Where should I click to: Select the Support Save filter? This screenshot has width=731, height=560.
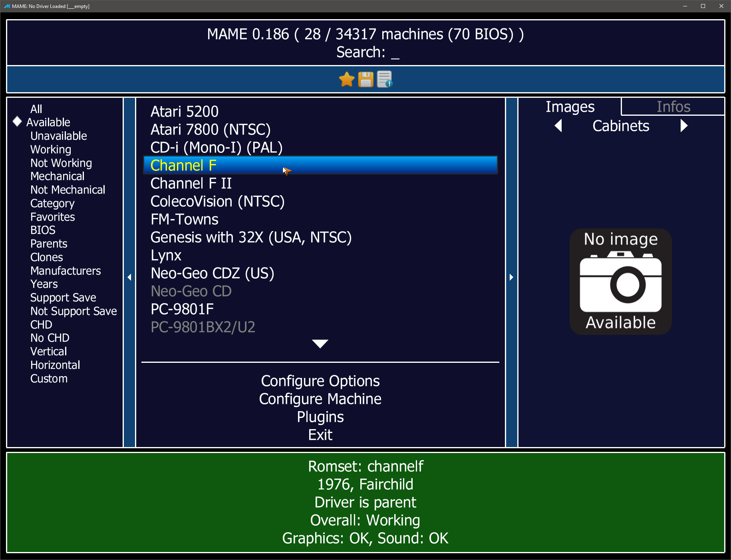pyautogui.click(x=63, y=297)
